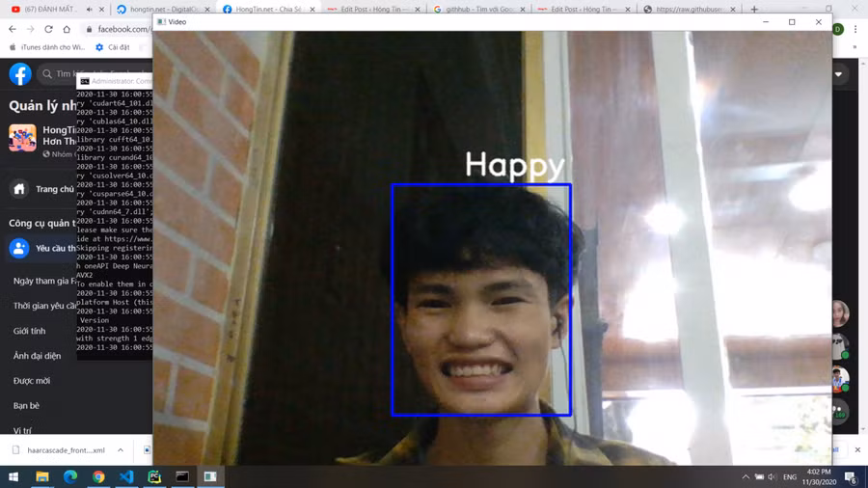This screenshot has width=868, height=488.
Task: Open File Explorer in the taskbar
Action: 42,476
